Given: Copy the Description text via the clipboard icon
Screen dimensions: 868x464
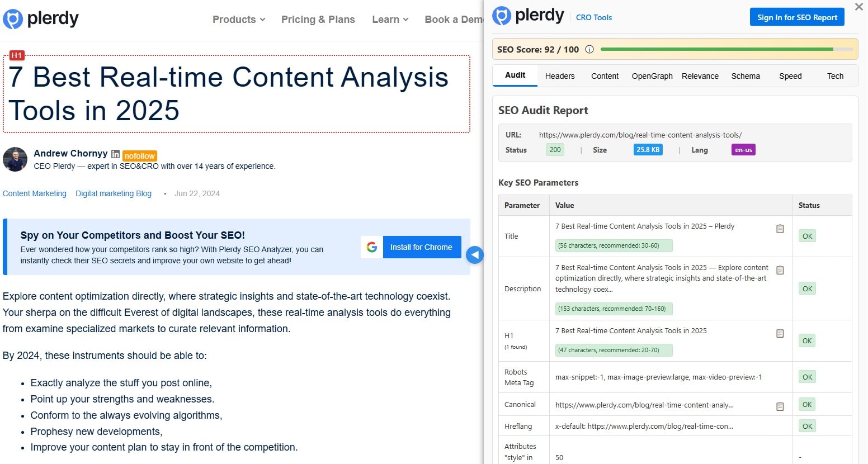Looking at the screenshot, I should pos(780,269).
